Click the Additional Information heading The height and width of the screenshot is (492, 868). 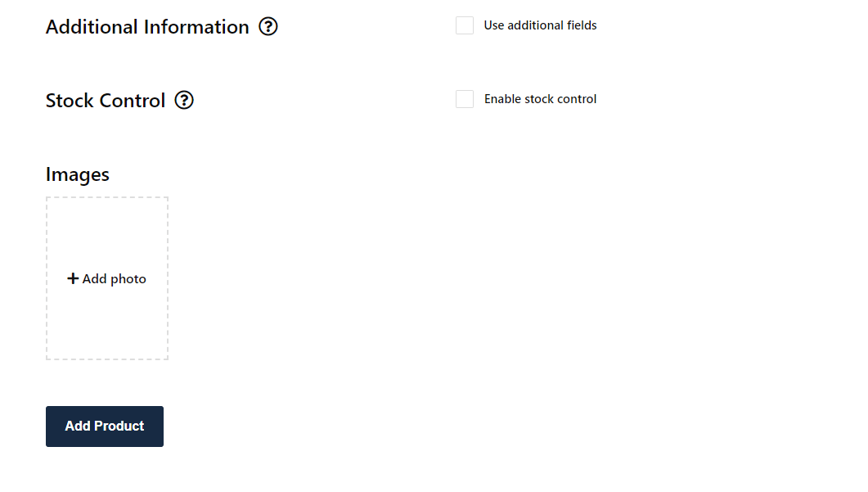[x=147, y=26]
